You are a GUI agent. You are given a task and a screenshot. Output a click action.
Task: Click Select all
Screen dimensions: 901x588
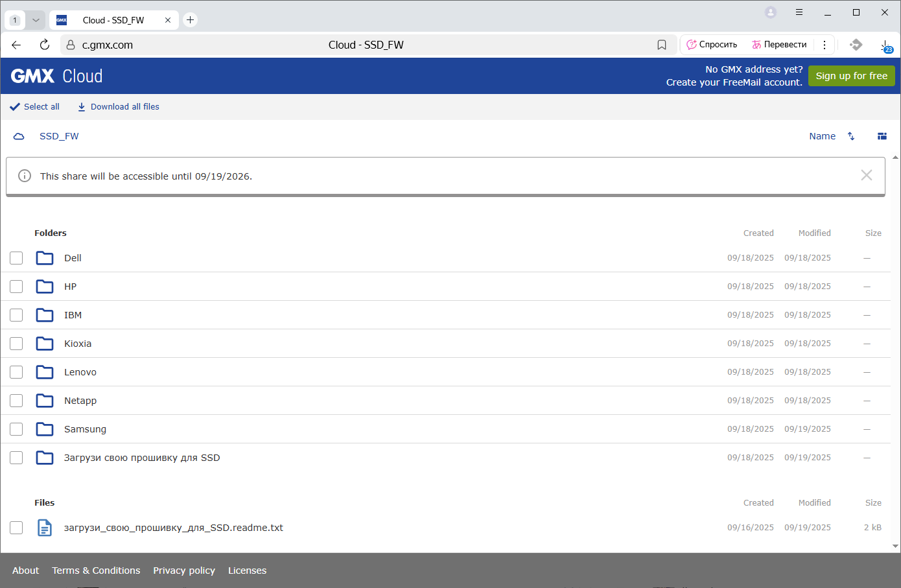point(35,107)
